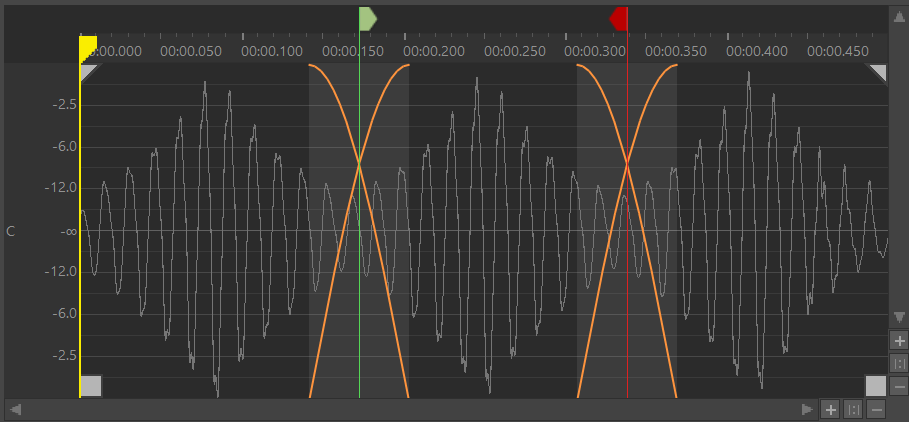Click the green loop start marker
Screen dimensions: 909x422
(367, 18)
